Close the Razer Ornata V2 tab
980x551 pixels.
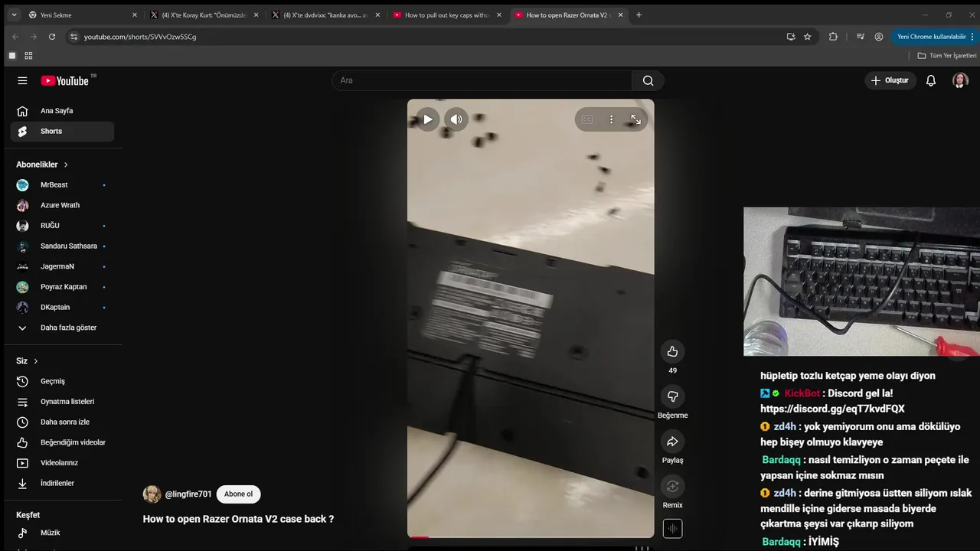tap(621, 15)
